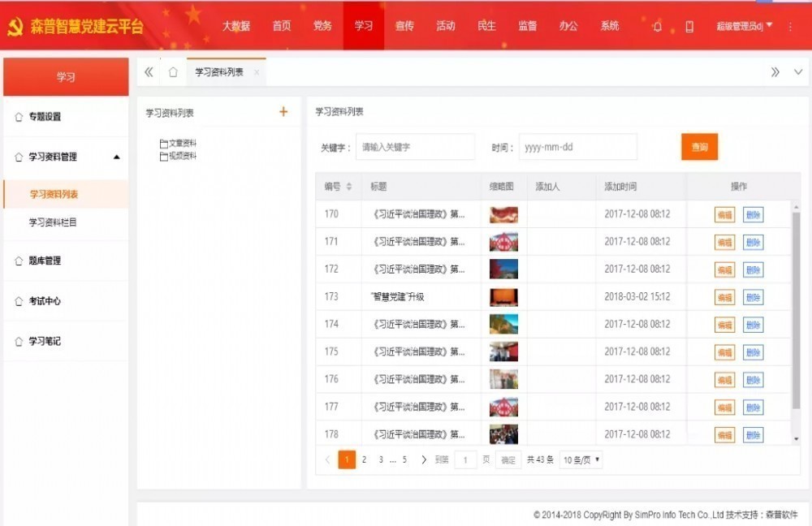Click the notification bell icon in header
Screen dimensions: 812x526
(657, 26)
